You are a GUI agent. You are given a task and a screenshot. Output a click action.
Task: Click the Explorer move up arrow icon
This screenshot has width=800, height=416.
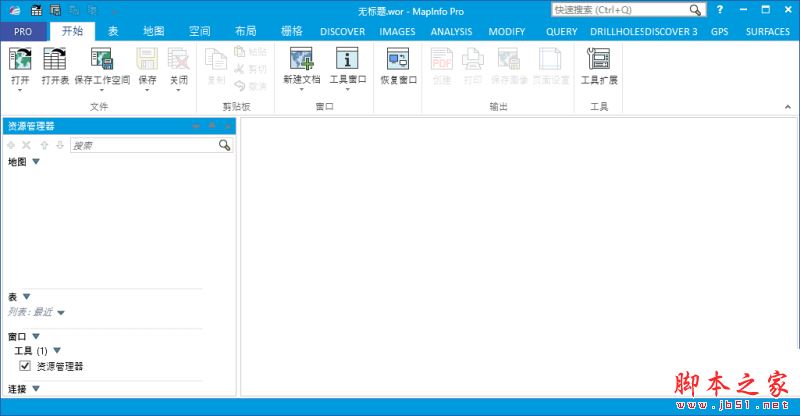[44, 145]
